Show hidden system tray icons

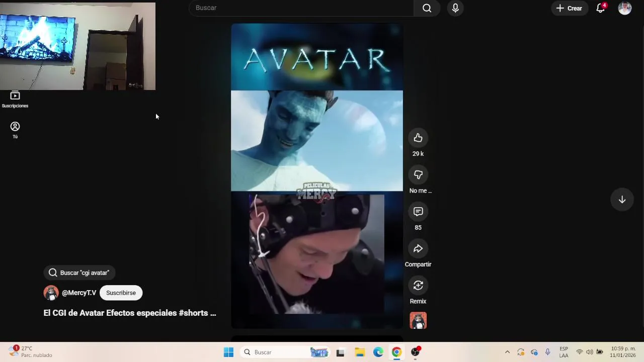pyautogui.click(x=507, y=352)
